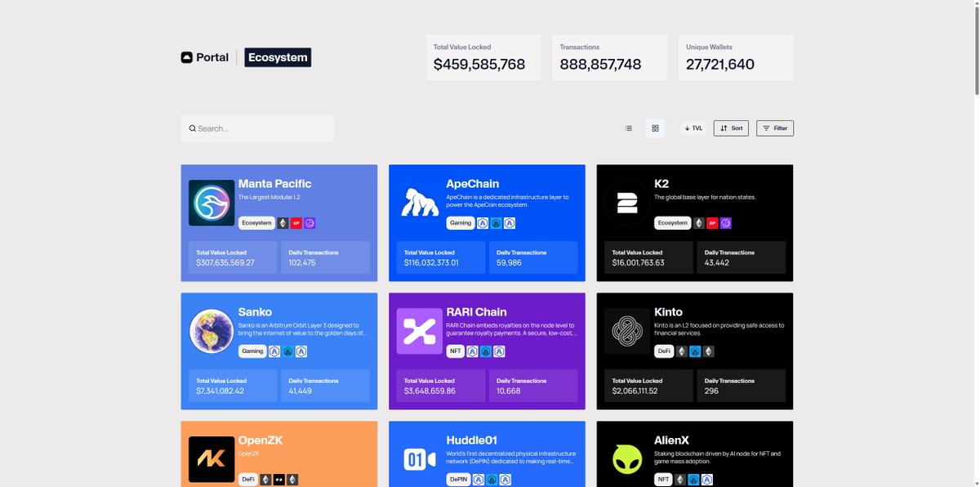
Task: Click the blue Arbitrum icon on AlienX card
Action: coord(693,480)
